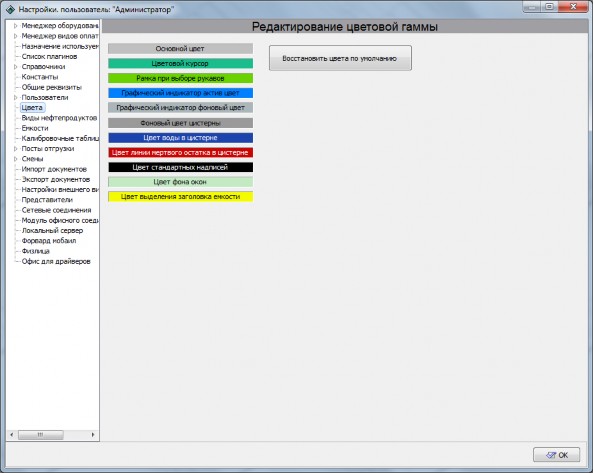
Task: Expand the Смены tree node
Action: [16, 159]
